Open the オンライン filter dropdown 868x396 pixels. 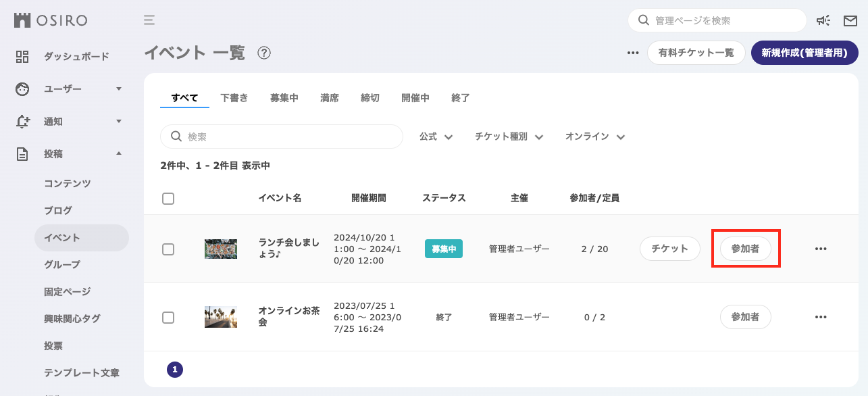(x=594, y=137)
